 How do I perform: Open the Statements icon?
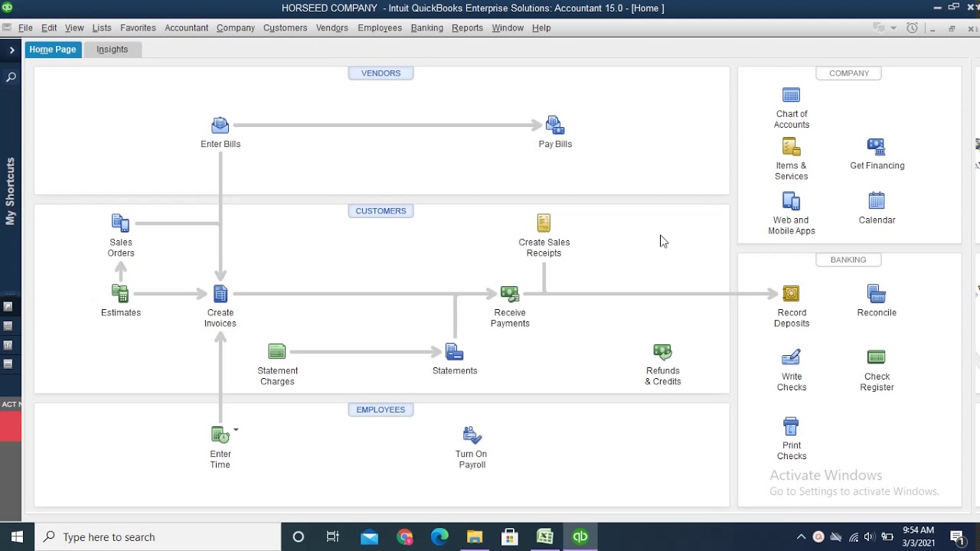455,352
